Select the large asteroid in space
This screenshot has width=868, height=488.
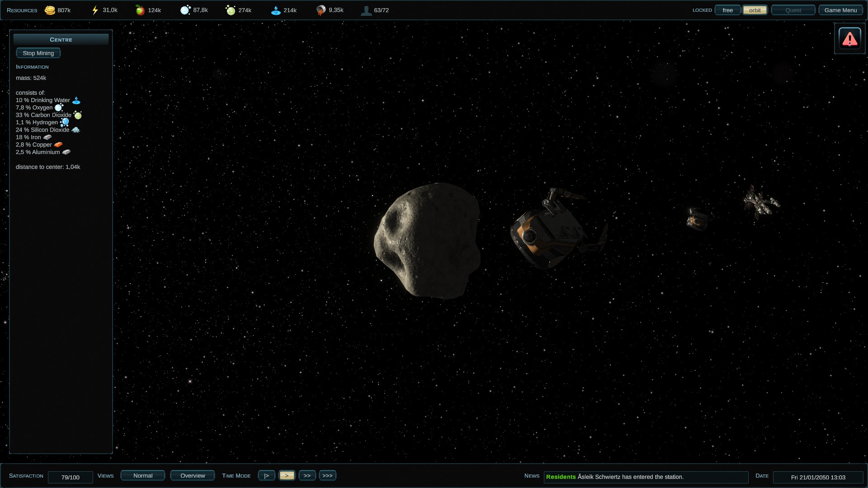pyautogui.click(x=427, y=240)
